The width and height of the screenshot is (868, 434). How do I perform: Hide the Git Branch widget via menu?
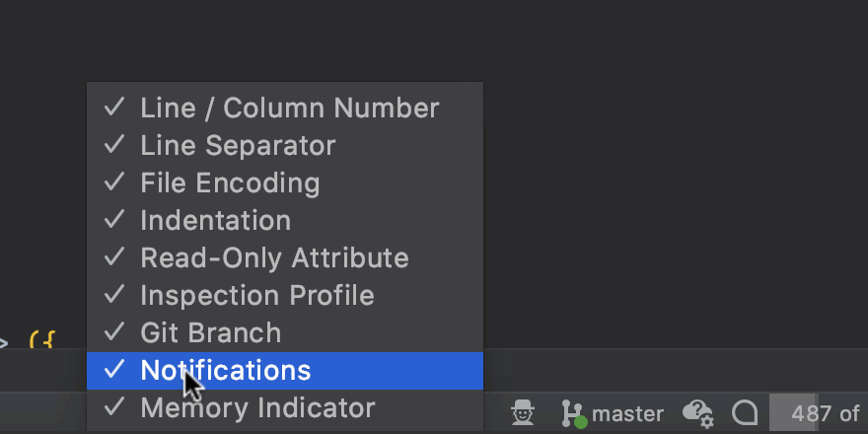pyautogui.click(x=210, y=332)
